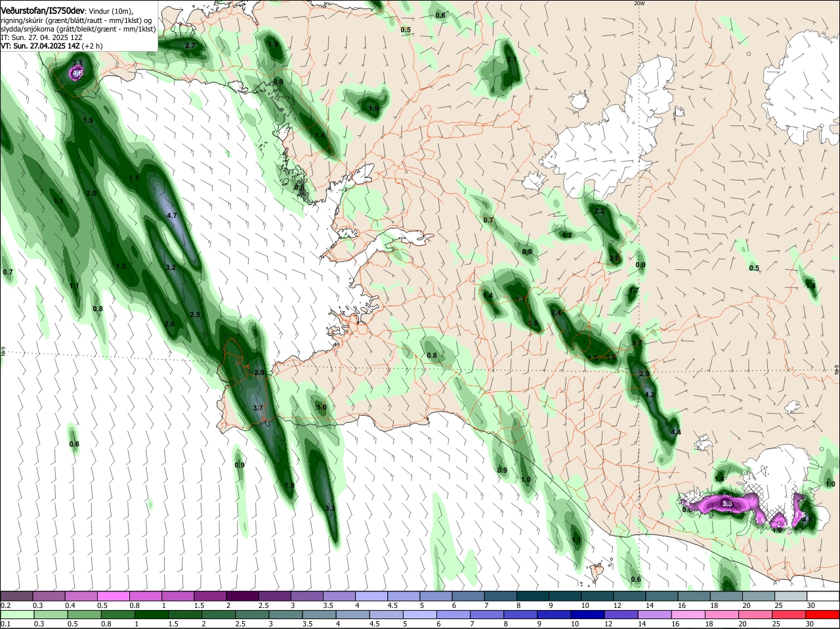Pick the dark green swatch labelled 1 in lower legend
The image size is (840, 629).
pos(152,615)
